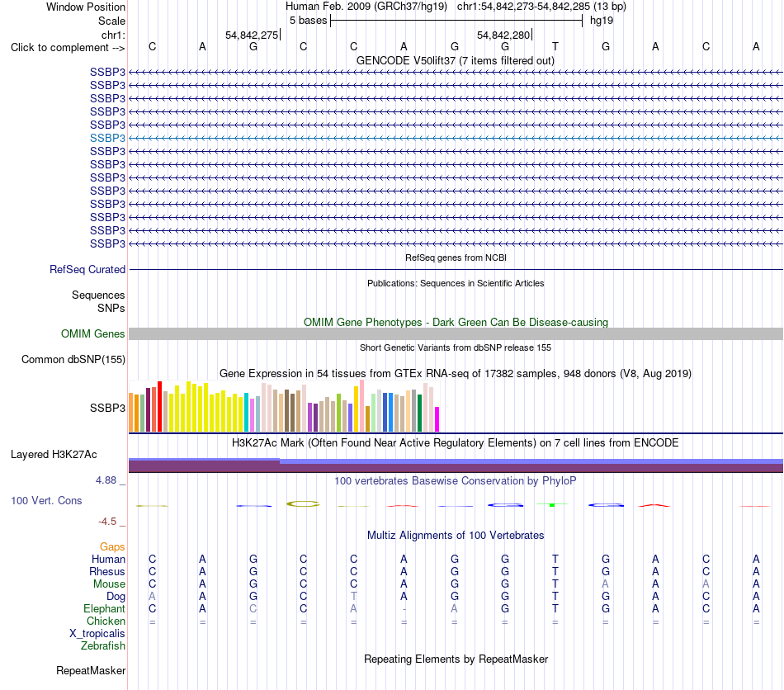The image size is (784, 690).
Task: Click the faded T in Dog alignment row
Action: (x=353, y=597)
